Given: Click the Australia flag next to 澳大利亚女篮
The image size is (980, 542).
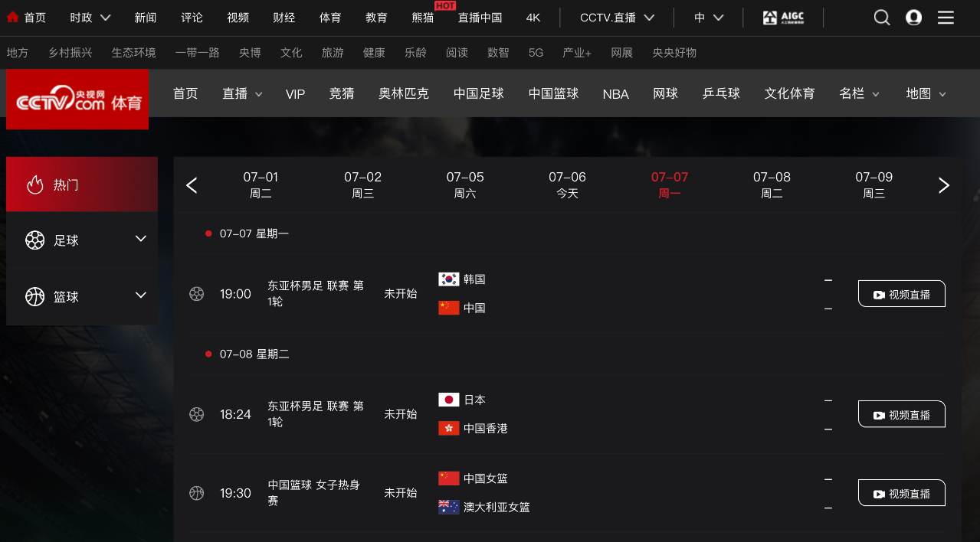Looking at the screenshot, I should 449,507.
